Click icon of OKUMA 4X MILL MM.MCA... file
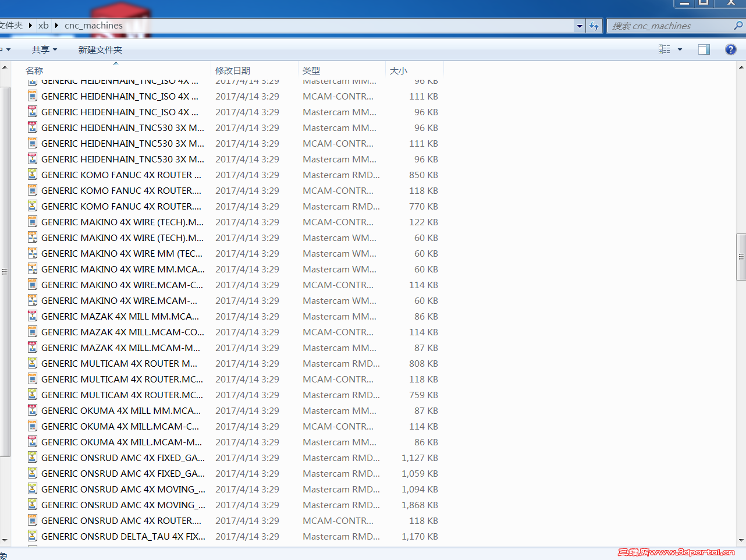The height and width of the screenshot is (560, 746). (33, 410)
